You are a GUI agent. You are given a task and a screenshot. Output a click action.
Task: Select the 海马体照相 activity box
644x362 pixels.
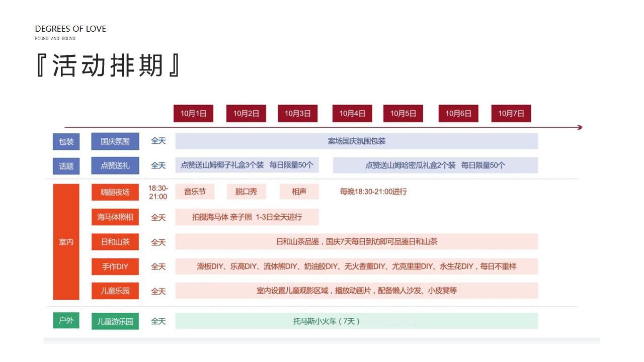(115, 217)
